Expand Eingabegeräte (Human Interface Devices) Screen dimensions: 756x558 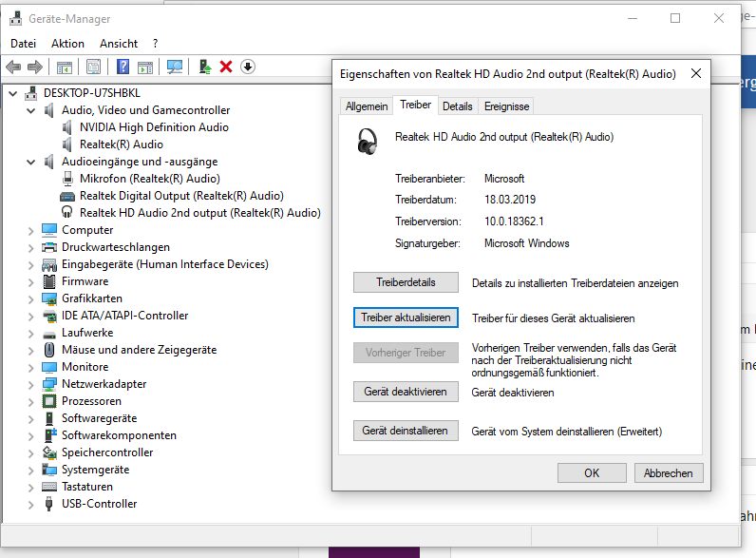(30, 265)
